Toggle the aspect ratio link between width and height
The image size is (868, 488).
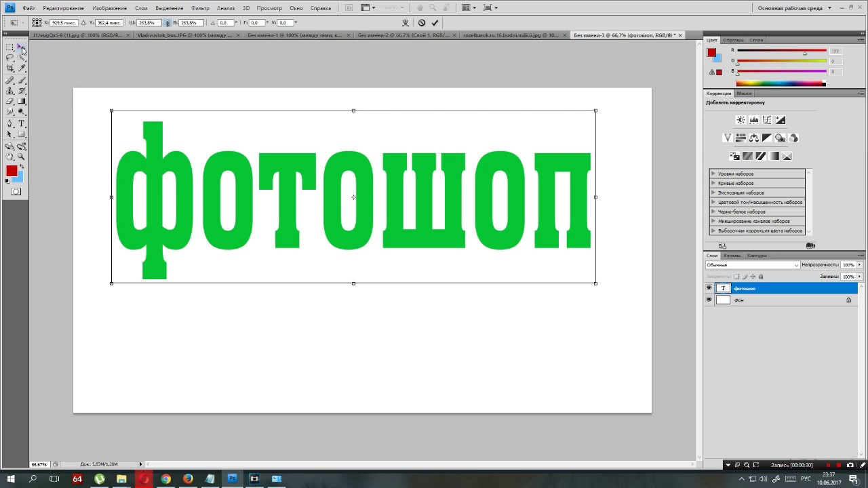pyautogui.click(x=167, y=22)
